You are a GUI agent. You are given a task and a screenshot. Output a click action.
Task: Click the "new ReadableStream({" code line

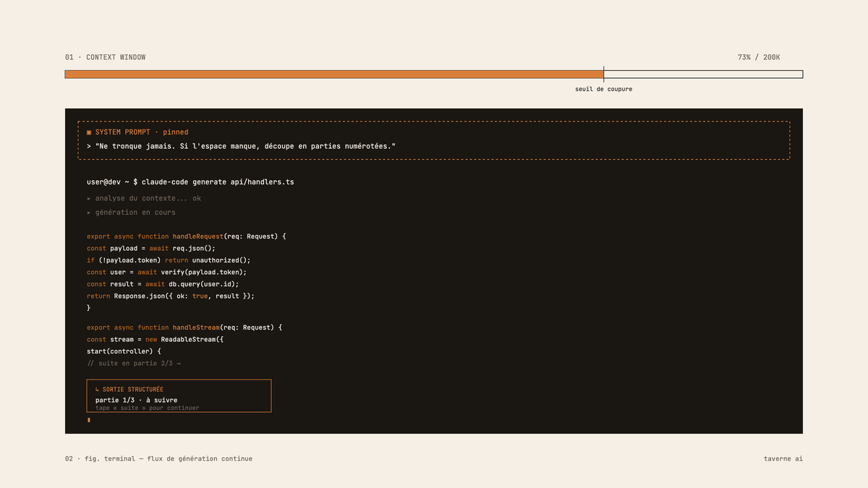coord(155,339)
